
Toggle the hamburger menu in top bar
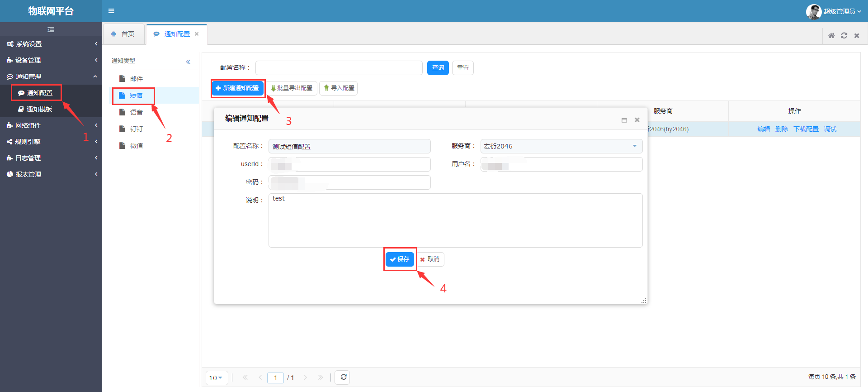(x=111, y=11)
